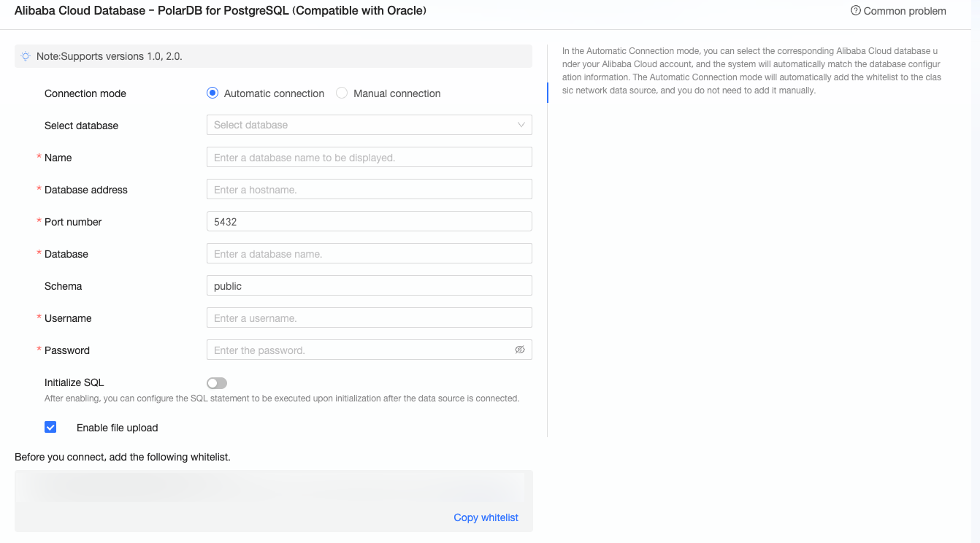
Task: Click the Port number field showing 5432
Action: [x=369, y=221]
